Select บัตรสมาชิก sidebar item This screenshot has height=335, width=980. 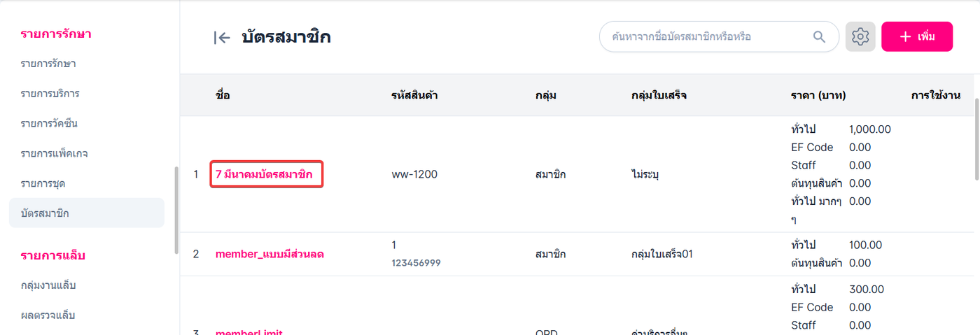pos(45,213)
